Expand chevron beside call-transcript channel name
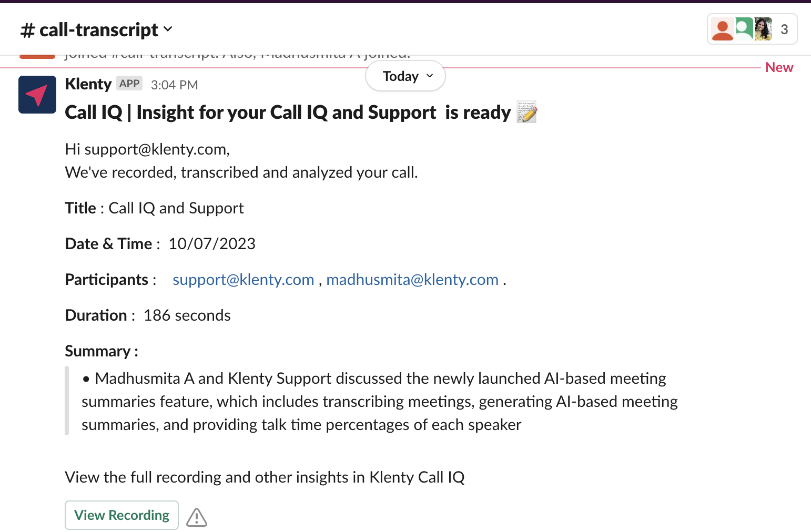811x532 pixels. [x=168, y=29]
